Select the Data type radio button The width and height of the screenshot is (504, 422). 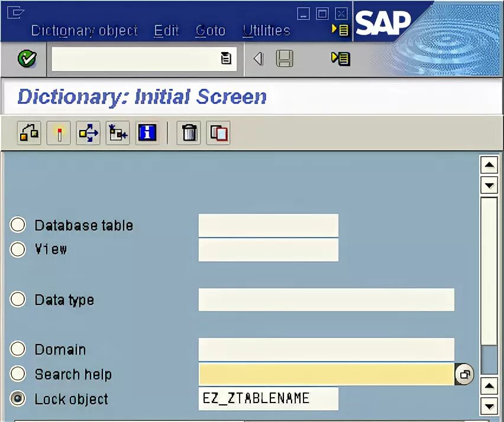[18, 299]
